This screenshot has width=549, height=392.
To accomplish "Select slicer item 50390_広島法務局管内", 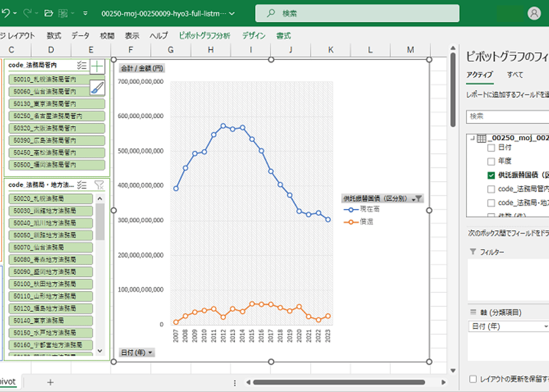I will pos(56,140).
